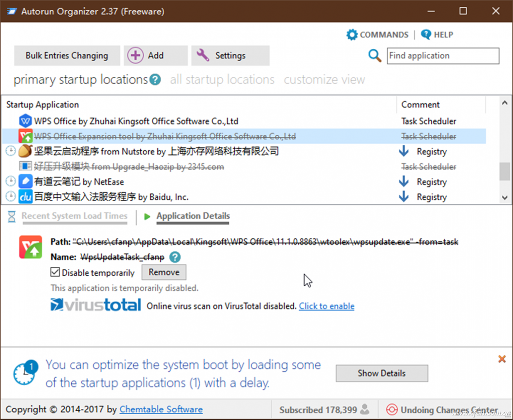Image resolution: width=513 pixels, height=420 pixels.
Task: Click the Click to enable VirusTotal link
Action: tap(327, 306)
